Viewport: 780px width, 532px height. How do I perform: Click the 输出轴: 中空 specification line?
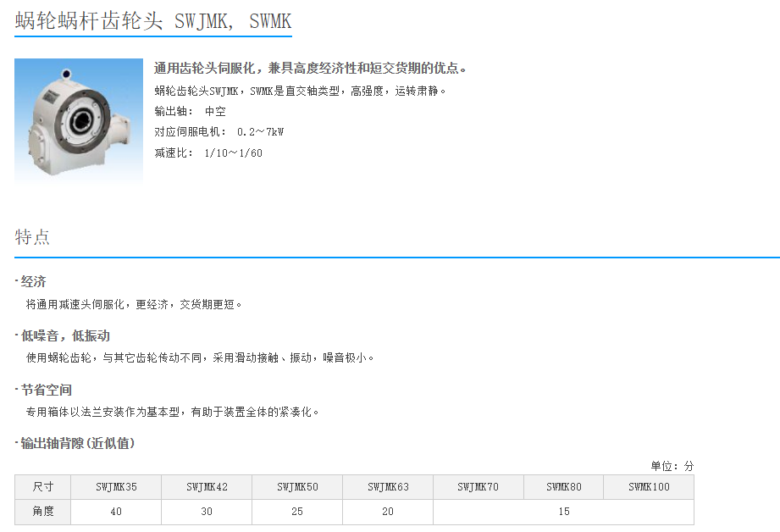(190, 111)
